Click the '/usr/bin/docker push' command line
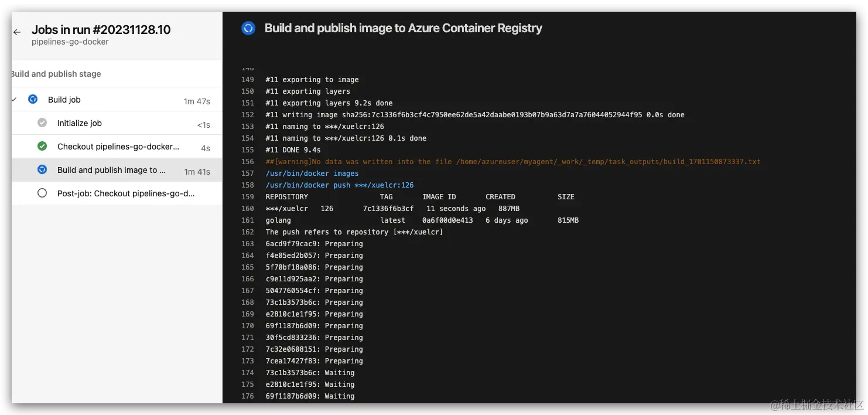 [340, 185]
